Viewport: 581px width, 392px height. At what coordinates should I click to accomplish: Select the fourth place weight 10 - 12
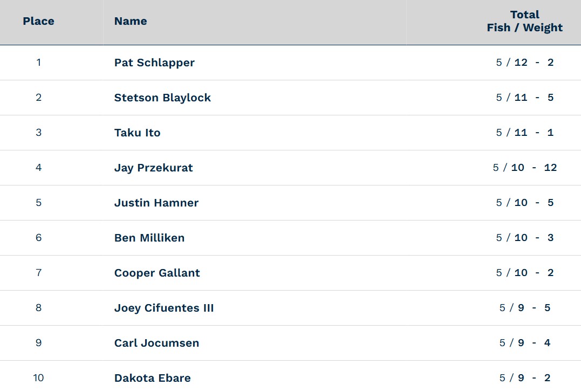(x=534, y=168)
